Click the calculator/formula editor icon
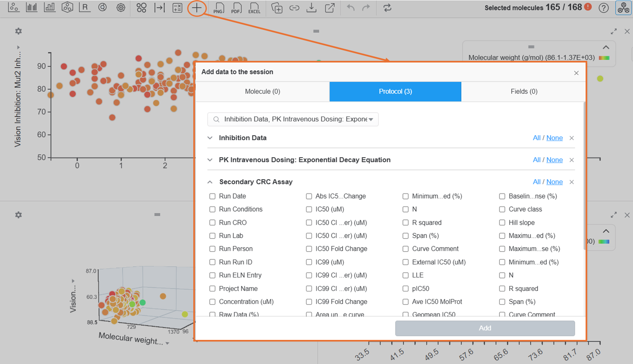Viewport: 633px width, 364px height. point(177,8)
